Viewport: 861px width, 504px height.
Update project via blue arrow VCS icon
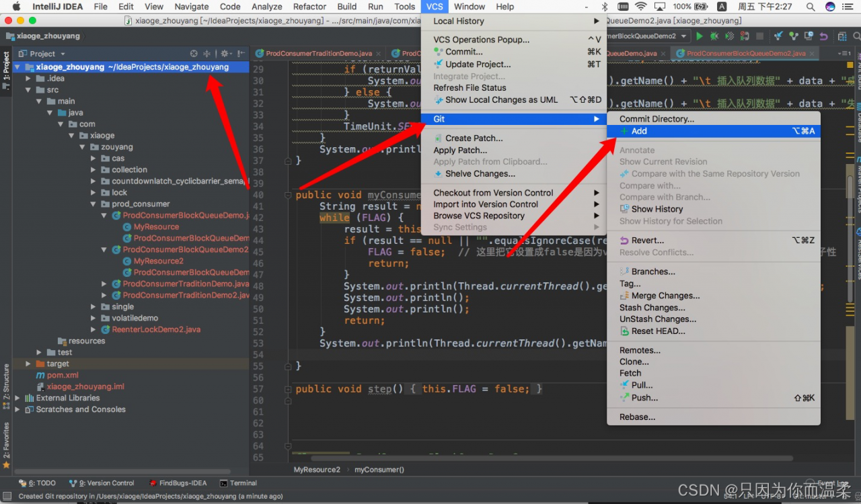pos(778,36)
